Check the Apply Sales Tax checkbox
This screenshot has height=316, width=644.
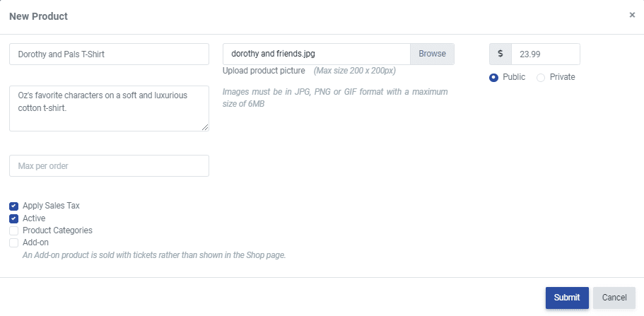[x=14, y=206]
